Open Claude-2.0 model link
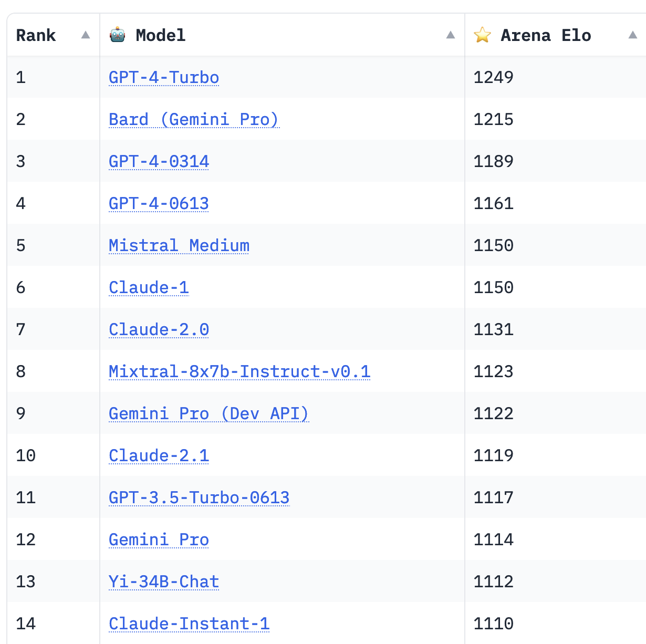646x644 pixels. click(159, 329)
